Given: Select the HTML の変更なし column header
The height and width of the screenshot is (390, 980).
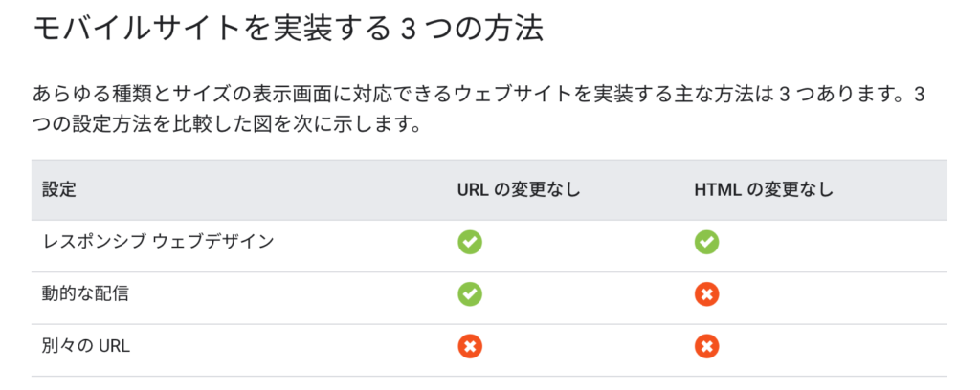Looking at the screenshot, I should [763, 190].
